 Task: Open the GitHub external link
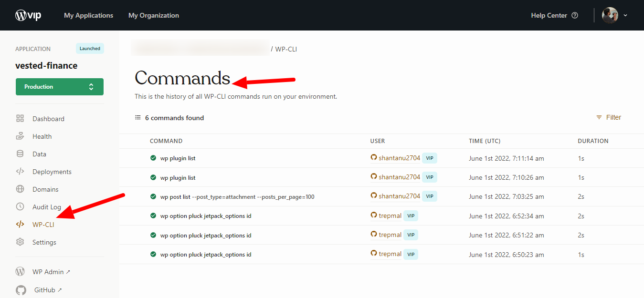48,290
